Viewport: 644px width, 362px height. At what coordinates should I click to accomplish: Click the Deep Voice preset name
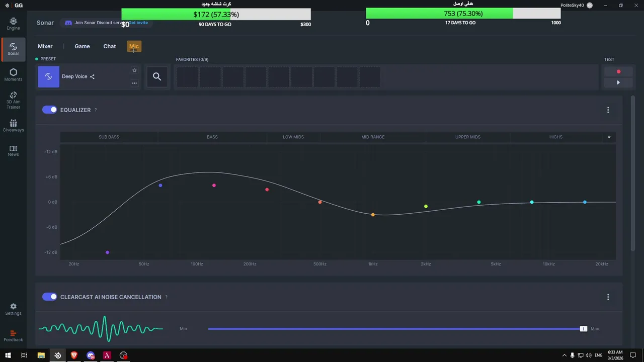coord(74,76)
